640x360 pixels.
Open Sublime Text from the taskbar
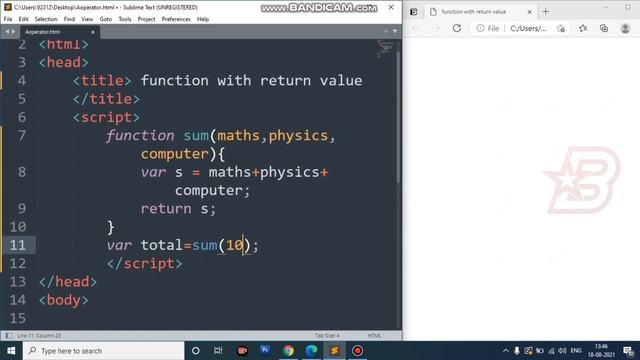pyautogui.click(x=334, y=351)
